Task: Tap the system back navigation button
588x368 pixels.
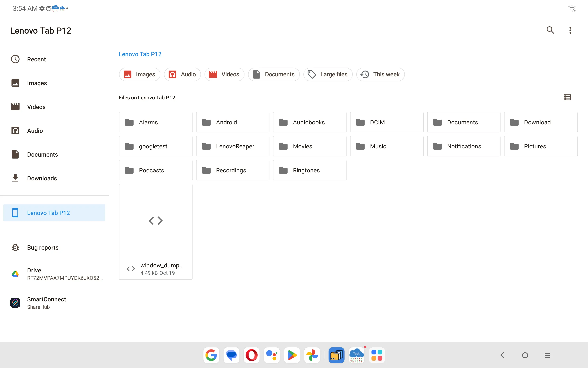Action: [x=503, y=355]
